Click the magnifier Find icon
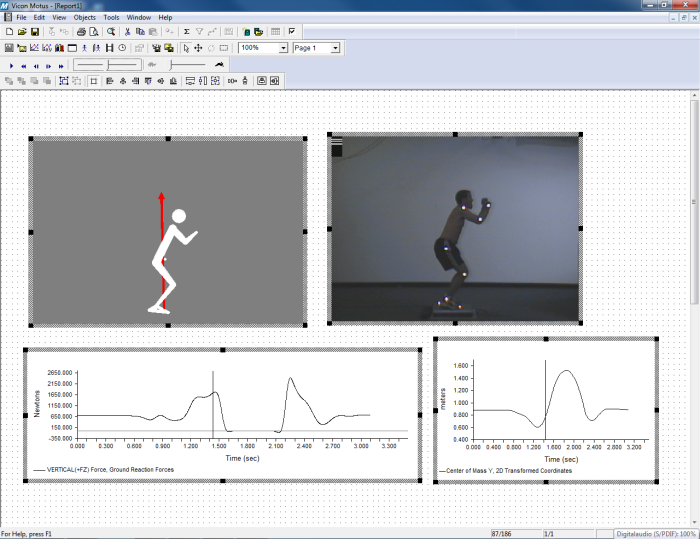 [111, 32]
